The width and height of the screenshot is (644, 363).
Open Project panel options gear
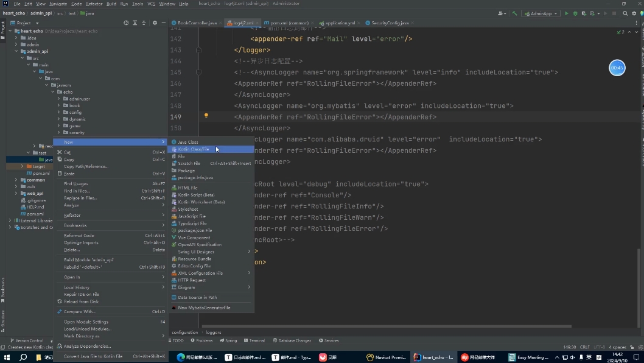click(x=155, y=23)
